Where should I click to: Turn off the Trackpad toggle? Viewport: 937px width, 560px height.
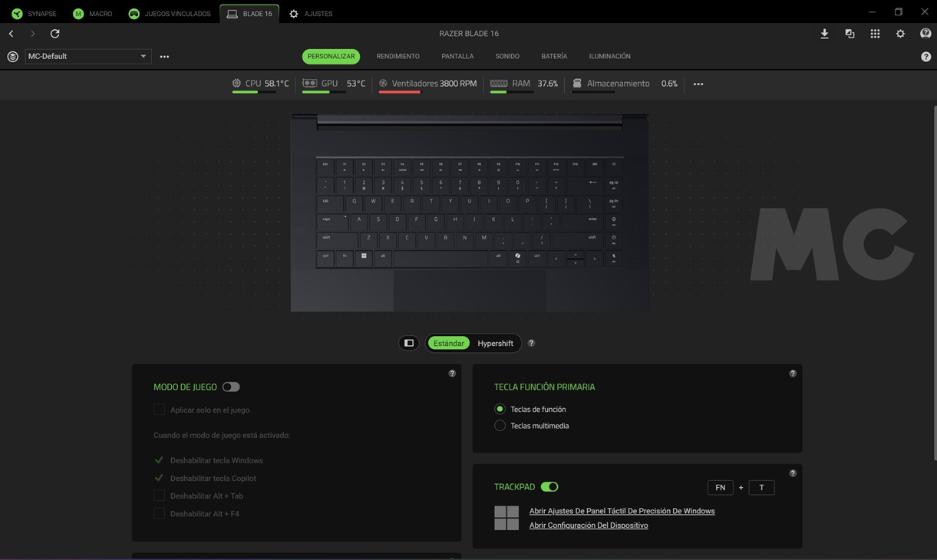coord(549,486)
